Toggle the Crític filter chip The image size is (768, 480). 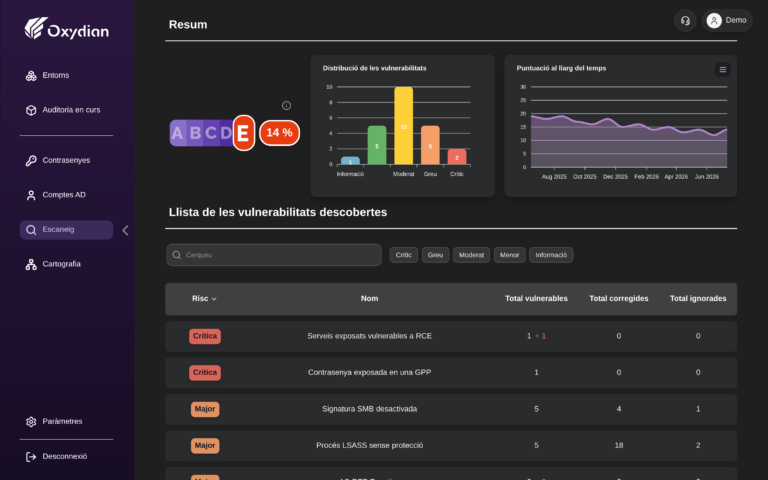[404, 255]
